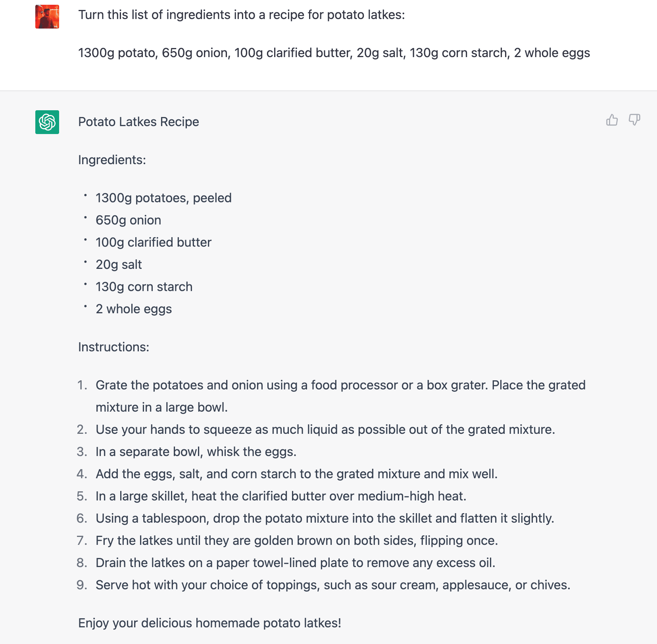657x644 pixels.
Task: Click the ChatGPT logo avatar
Action: click(47, 122)
